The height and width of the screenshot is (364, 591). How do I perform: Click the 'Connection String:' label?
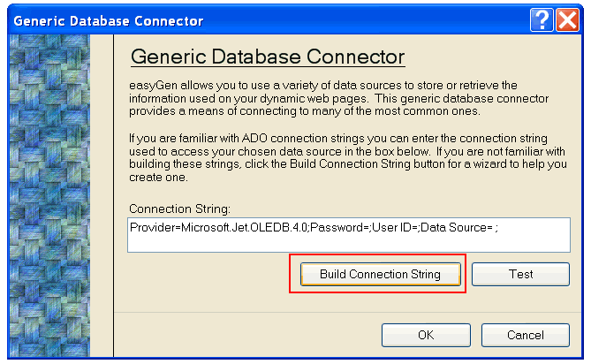pyautogui.click(x=179, y=209)
